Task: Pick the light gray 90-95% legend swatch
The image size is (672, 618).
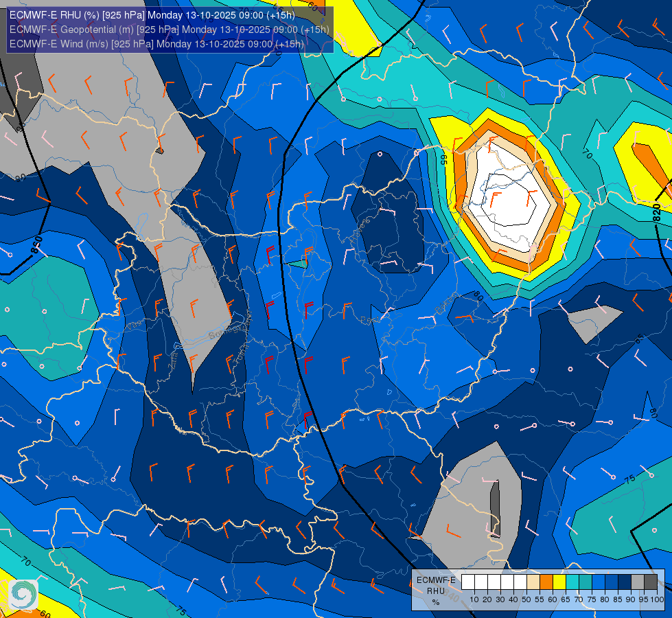Action: [638, 582]
